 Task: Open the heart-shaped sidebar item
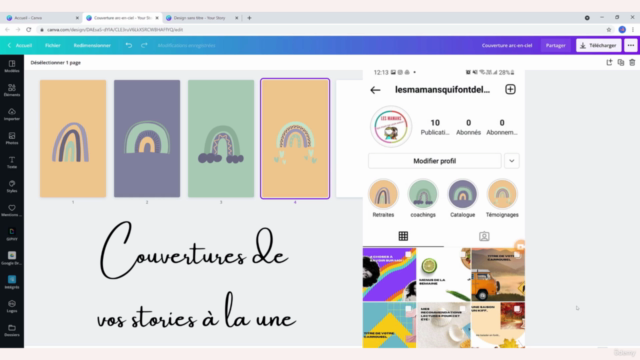pyautogui.click(x=12, y=211)
